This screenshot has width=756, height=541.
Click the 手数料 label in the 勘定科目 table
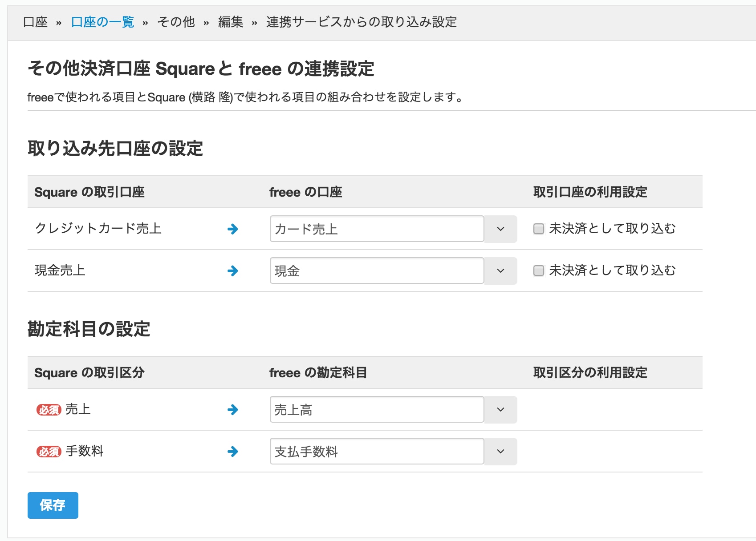point(85,451)
